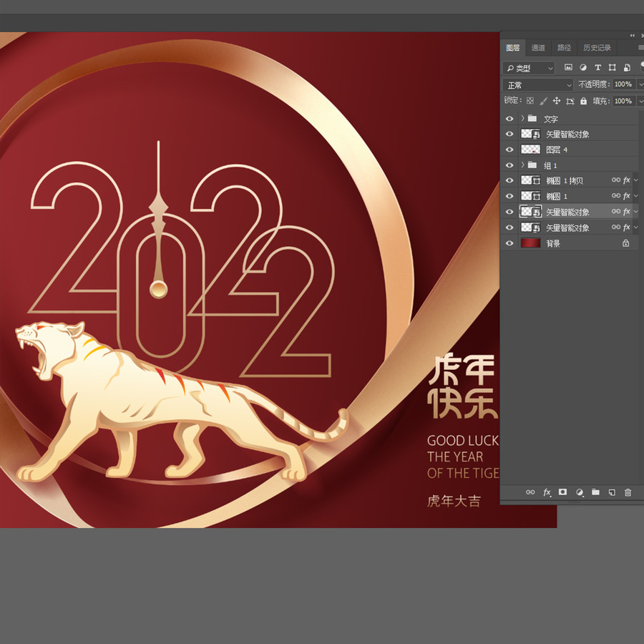This screenshot has width=644, height=644.
Task: Hide the 图层 4 layer
Action: (x=509, y=150)
